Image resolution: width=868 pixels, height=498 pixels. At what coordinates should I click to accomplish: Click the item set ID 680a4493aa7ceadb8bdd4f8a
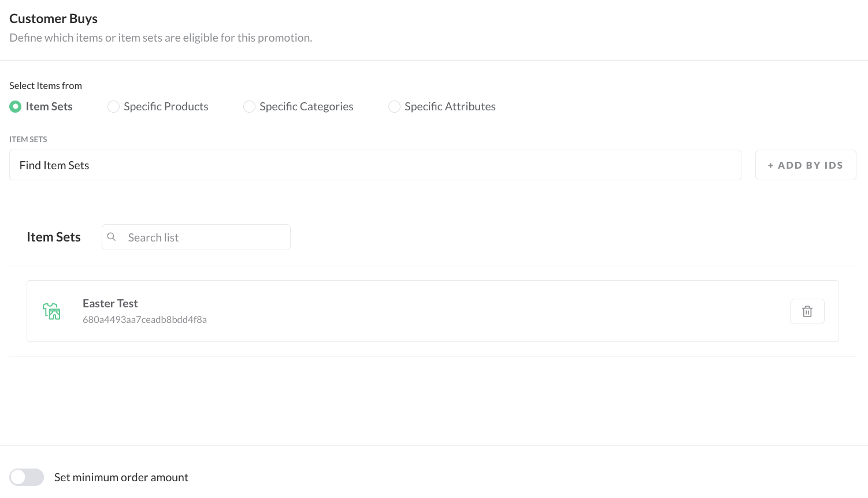144,319
